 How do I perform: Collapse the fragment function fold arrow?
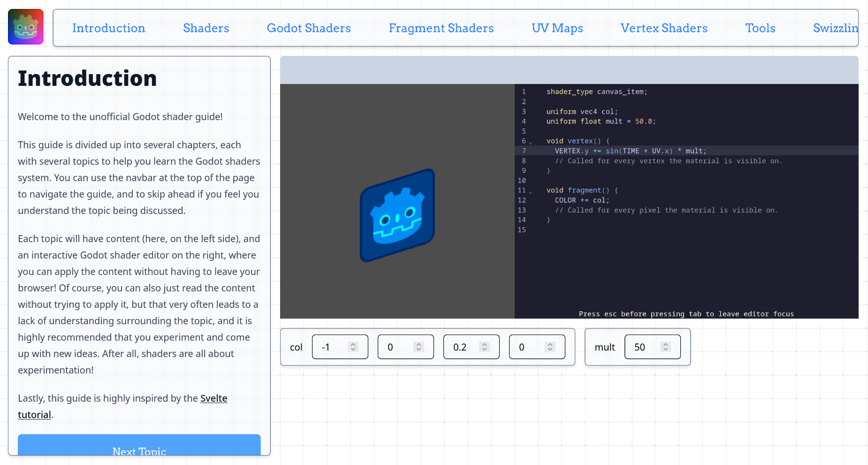(531, 191)
